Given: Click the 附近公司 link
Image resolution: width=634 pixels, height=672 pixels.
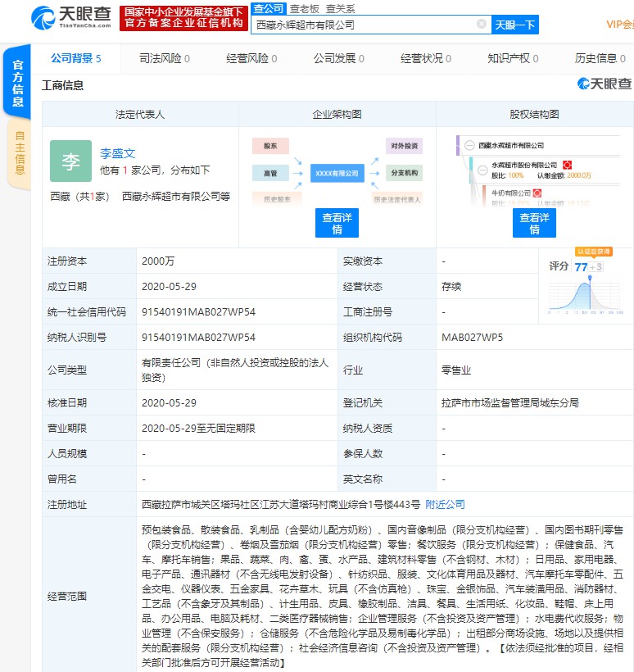Looking at the screenshot, I should (x=445, y=505).
